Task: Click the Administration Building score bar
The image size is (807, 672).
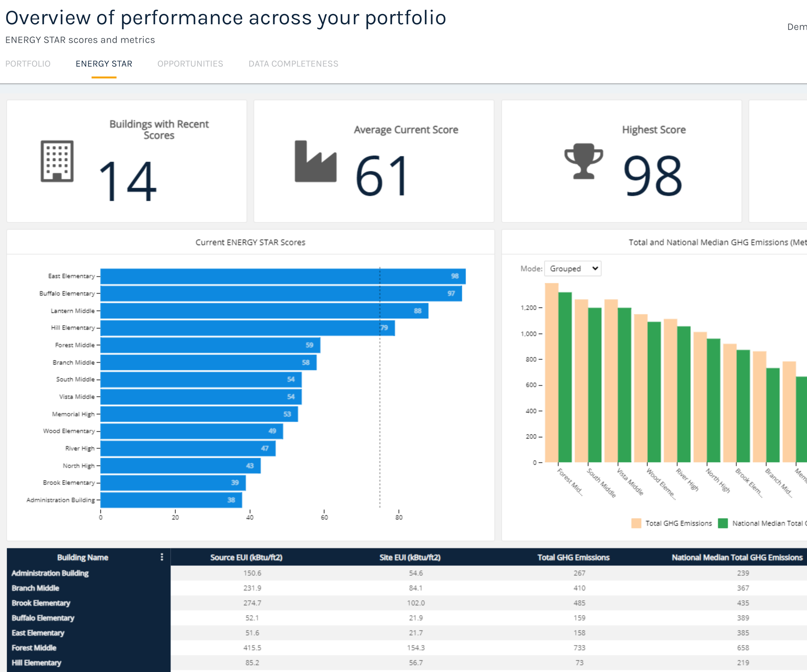Action: coord(171,500)
